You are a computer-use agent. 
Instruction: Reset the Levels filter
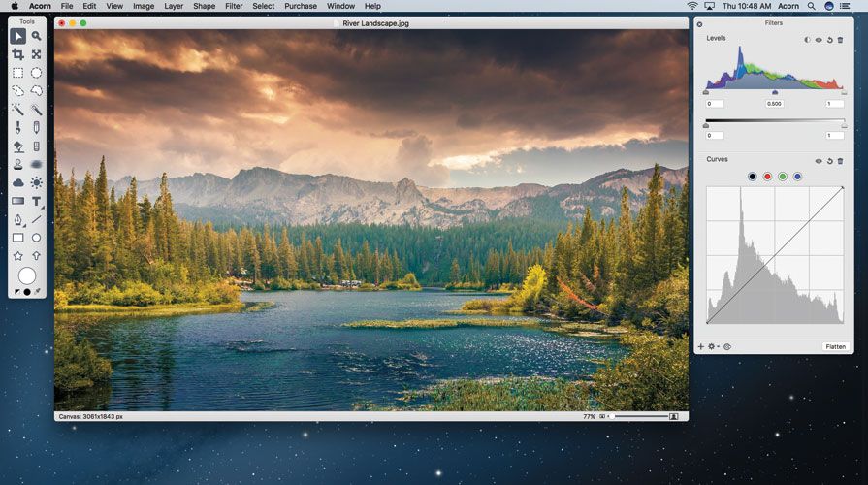tap(830, 40)
